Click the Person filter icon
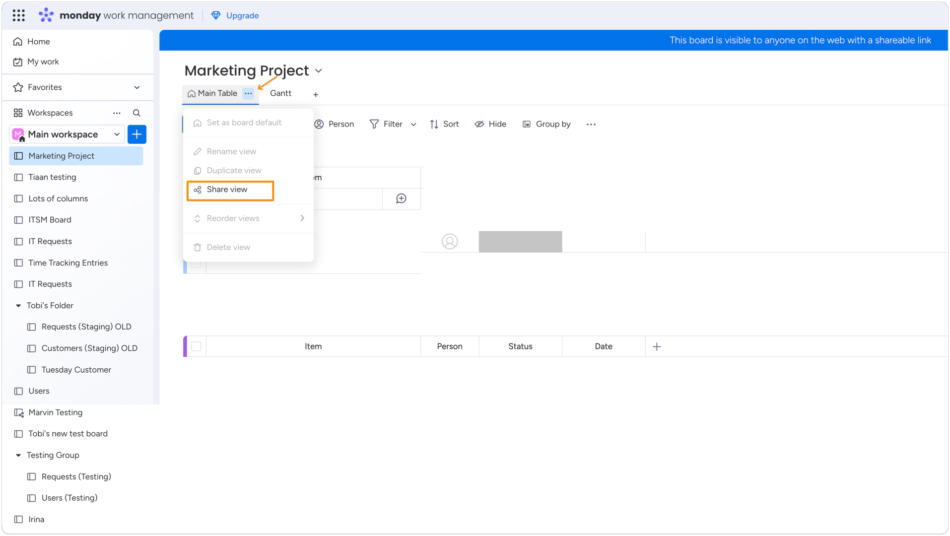The height and width of the screenshot is (536, 950). [319, 124]
